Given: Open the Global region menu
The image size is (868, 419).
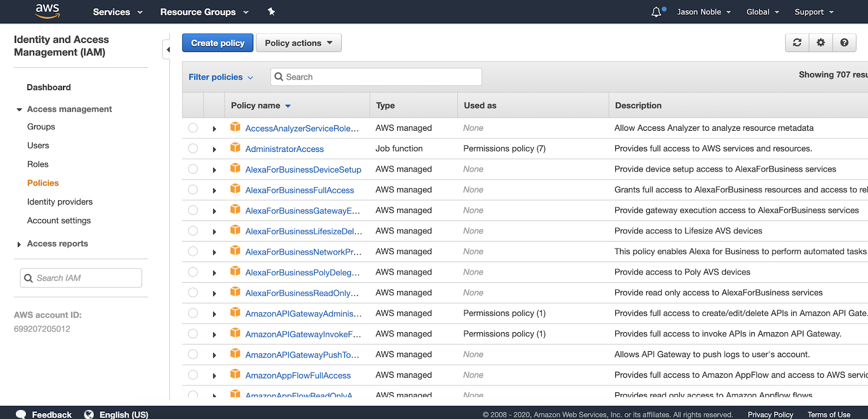Looking at the screenshot, I should pyautogui.click(x=763, y=12).
